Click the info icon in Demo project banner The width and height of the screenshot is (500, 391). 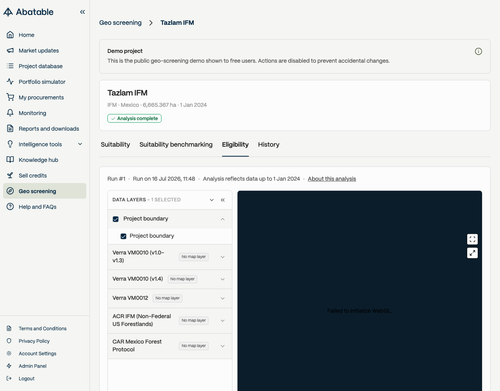click(x=478, y=51)
